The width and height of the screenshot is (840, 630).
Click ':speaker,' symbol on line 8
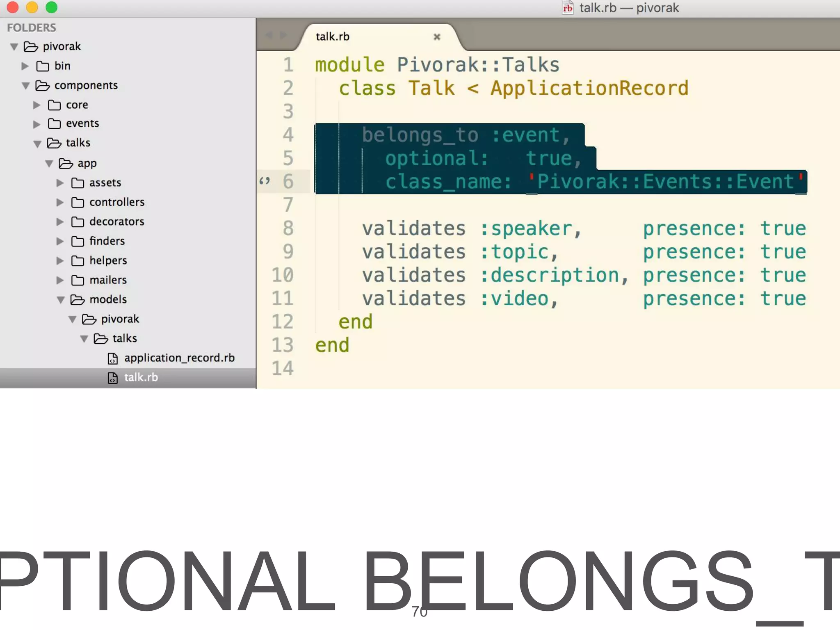click(531, 229)
